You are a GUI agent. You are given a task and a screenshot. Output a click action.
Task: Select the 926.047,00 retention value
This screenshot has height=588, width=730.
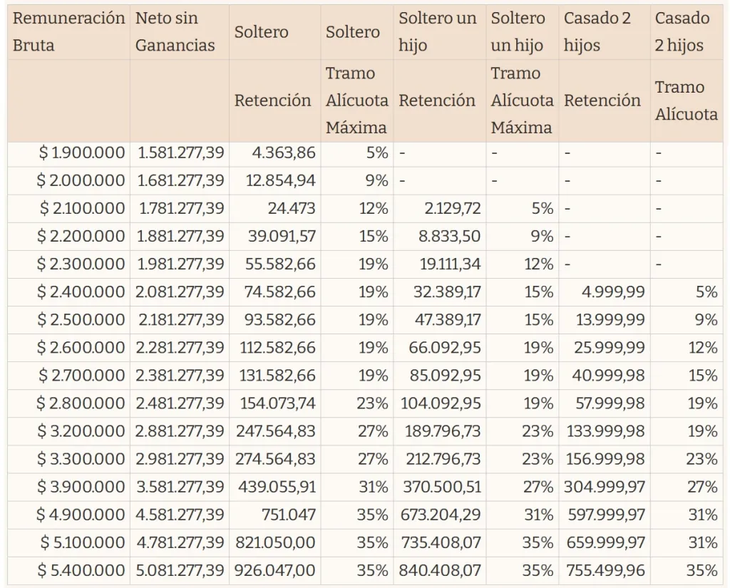(275, 570)
